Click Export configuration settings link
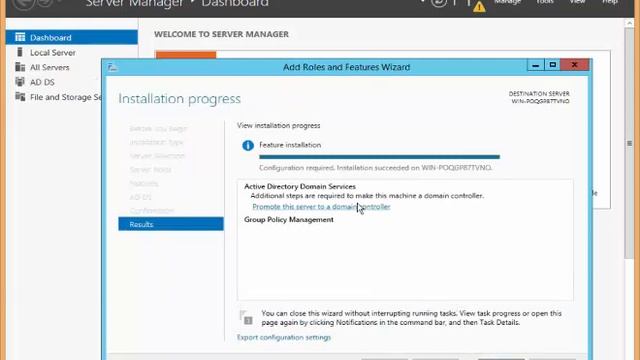Image resolution: width=640 pixels, height=360 pixels. point(284,338)
